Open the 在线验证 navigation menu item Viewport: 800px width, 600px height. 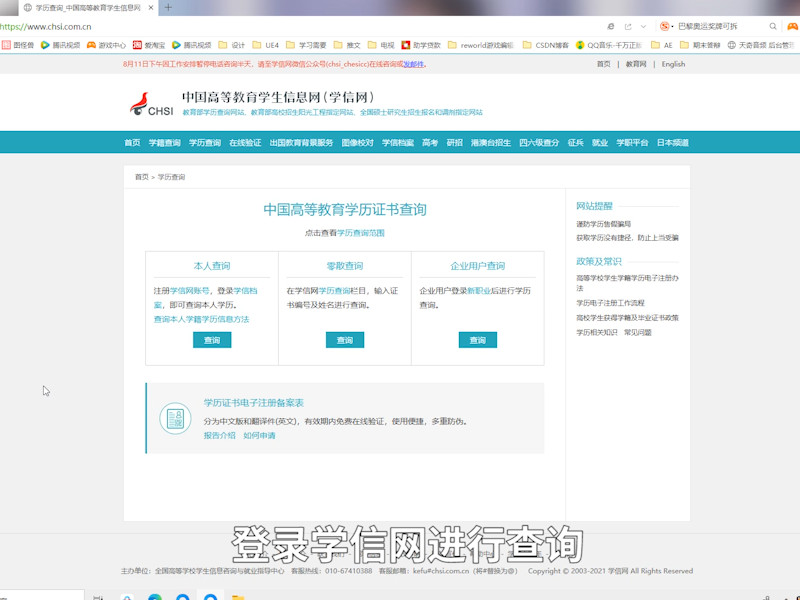(244, 142)
